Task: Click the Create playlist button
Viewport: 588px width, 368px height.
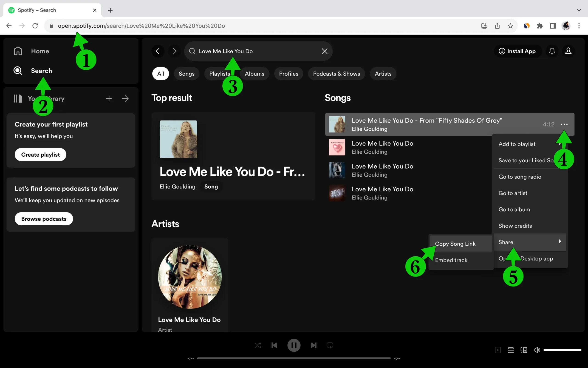Action: tap(41, 155)
